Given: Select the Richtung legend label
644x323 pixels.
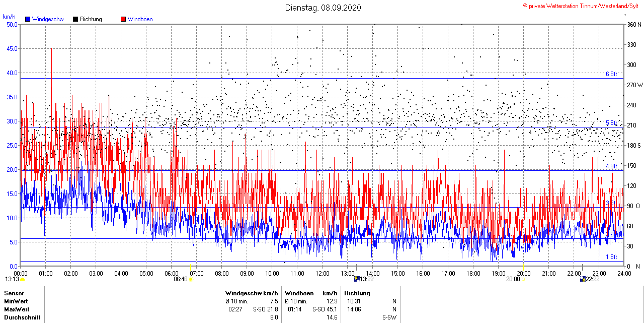Looking at the screenshot, I should (x=91, y=19).
